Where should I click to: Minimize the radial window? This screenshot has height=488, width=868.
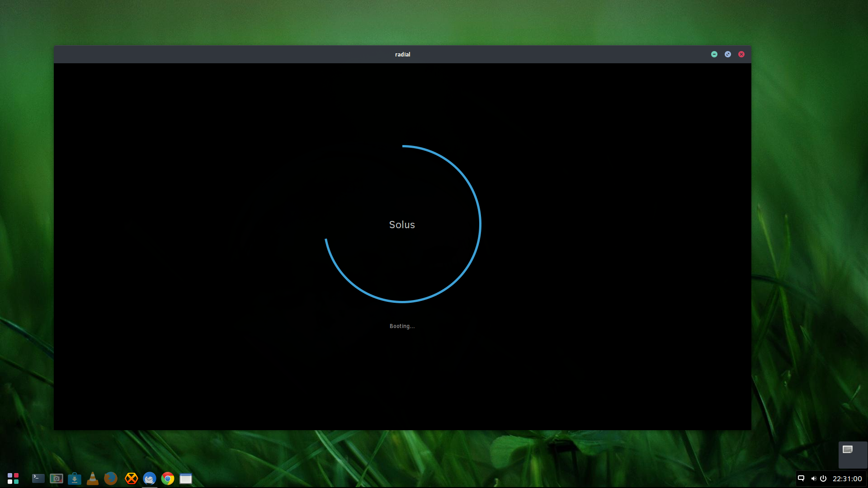point(714,54)
